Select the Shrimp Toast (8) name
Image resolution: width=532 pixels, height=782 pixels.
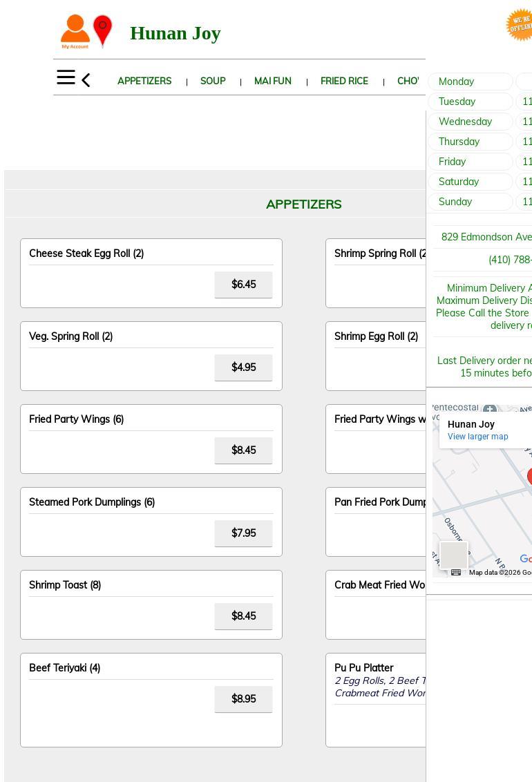[x=65, y=584]
